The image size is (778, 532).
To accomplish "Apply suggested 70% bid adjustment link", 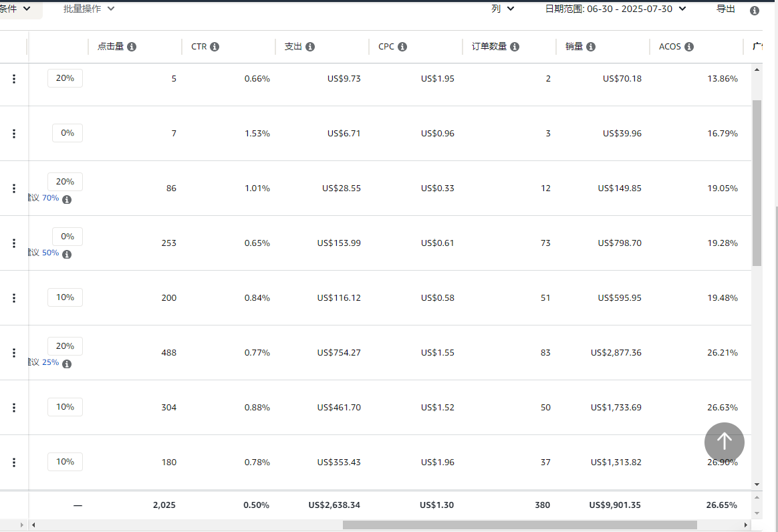I will pyautogui.click(x=51, y=198).
